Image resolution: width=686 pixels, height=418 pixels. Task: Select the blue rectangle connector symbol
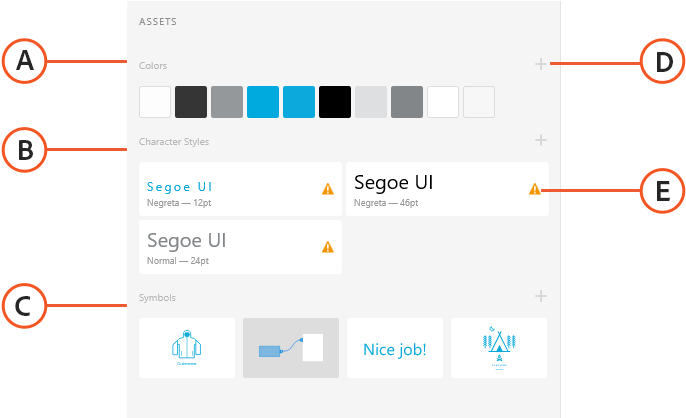[291, 348]
